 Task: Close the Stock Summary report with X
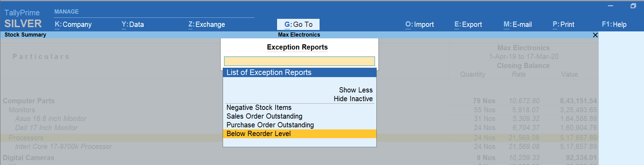(595, 35)
